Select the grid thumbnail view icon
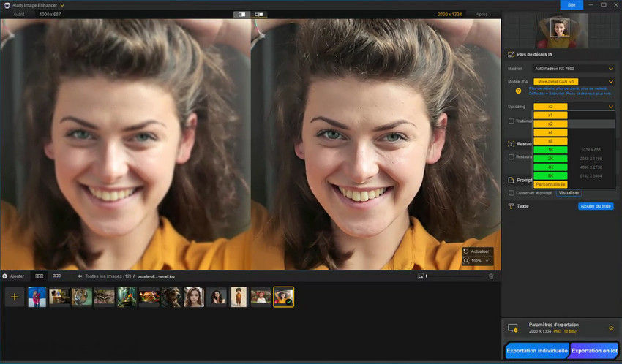622x364 pixels. point(39,276)
